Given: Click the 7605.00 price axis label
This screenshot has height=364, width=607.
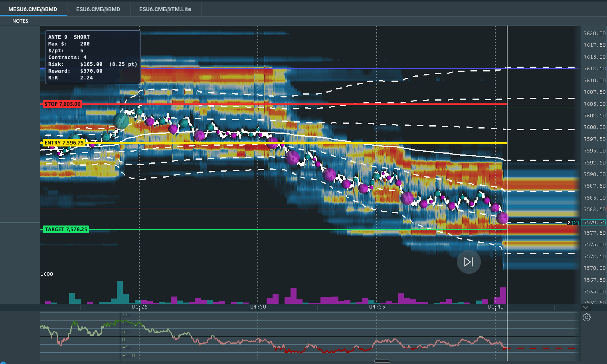Looking at the screenshot, I should point(595,104).
